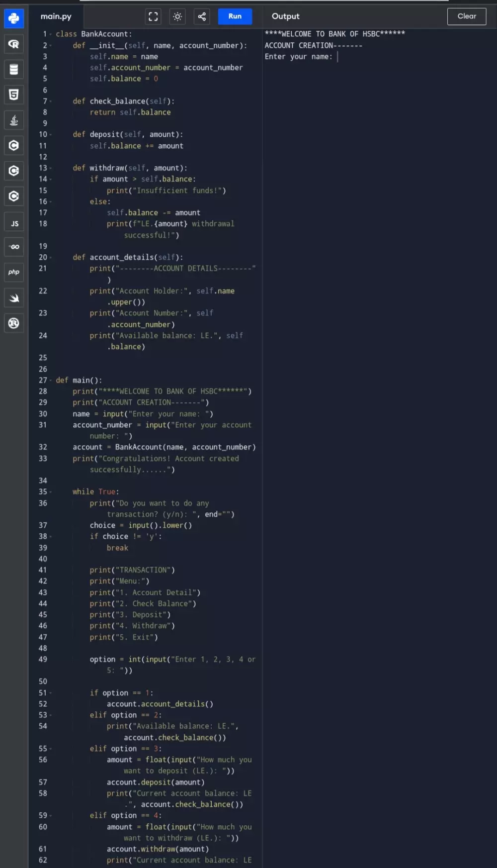Screen dimensions: 497x868
Task: Collapse withdraw method at line 13
Action: (x=51, y=168)
